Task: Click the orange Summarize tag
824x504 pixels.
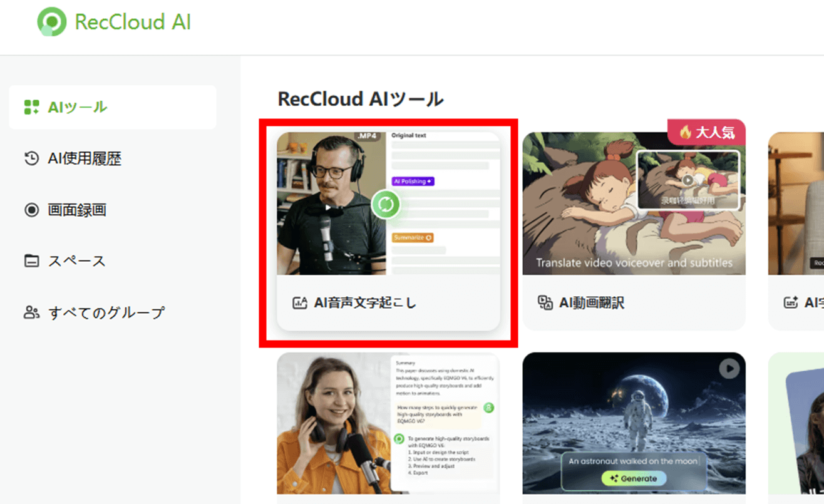Action: (x=413, y=238)
